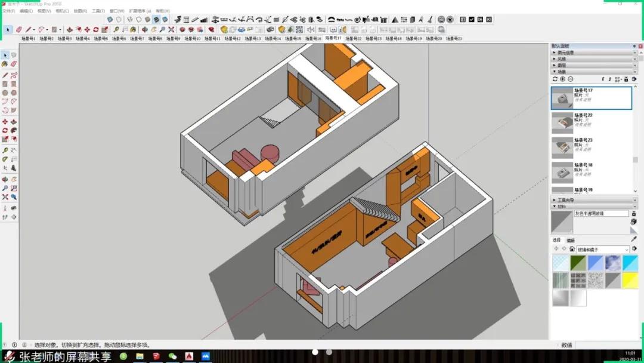Collapse the 材料 panel section

click(x=561, y=206)
